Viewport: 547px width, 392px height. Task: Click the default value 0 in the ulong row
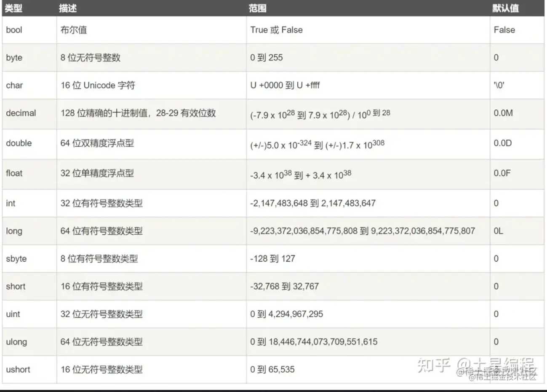496,342
